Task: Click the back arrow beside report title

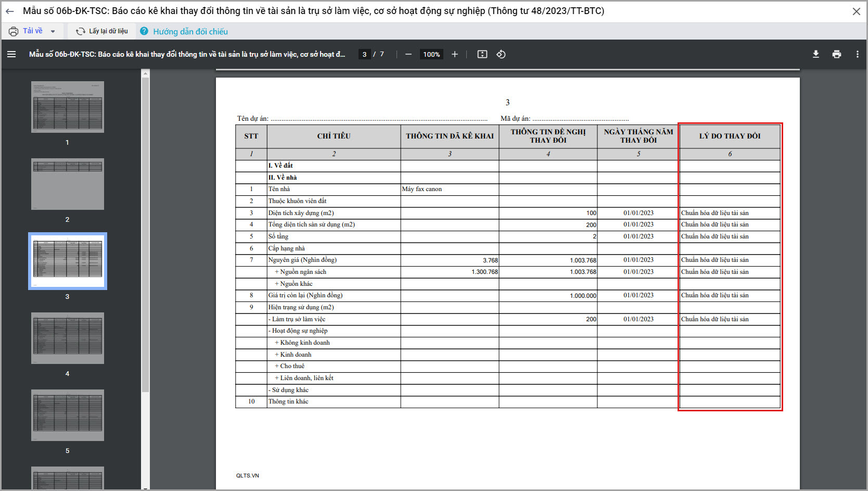Action: point(9,11)
